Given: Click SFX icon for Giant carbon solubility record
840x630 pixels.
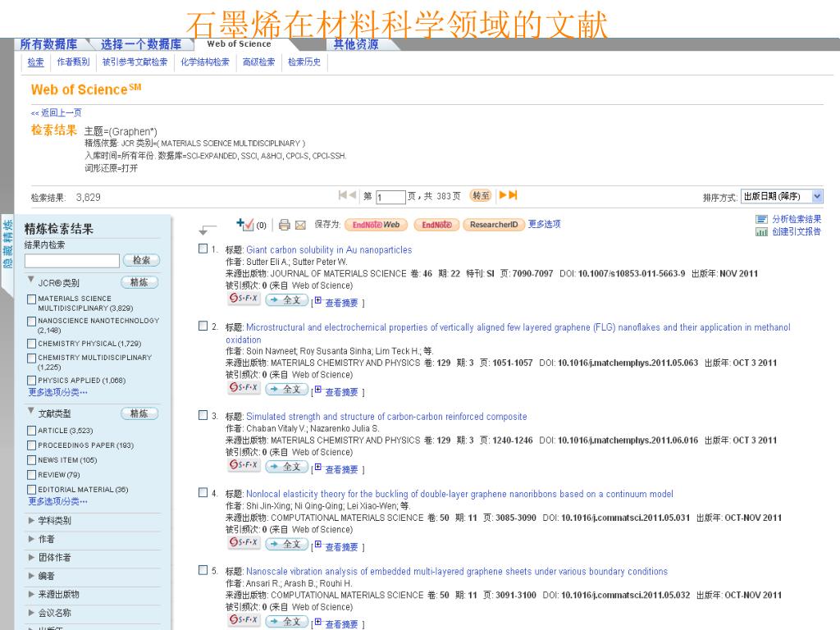Looking at the screenshot, I should tap(244, 299).
